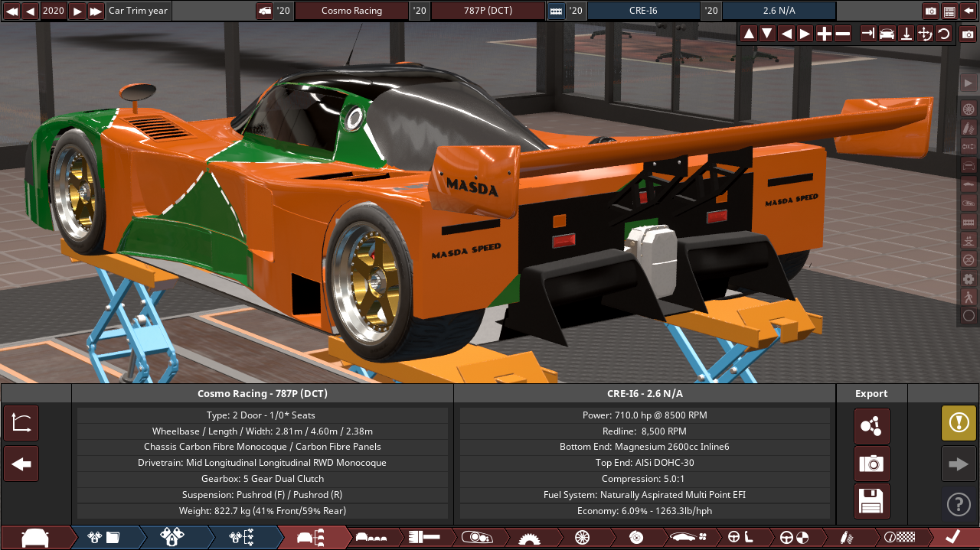Screen dimensions: 980x550
Task: Open photo mode camera icon below toolbar
Action: [x=968, y=34]
